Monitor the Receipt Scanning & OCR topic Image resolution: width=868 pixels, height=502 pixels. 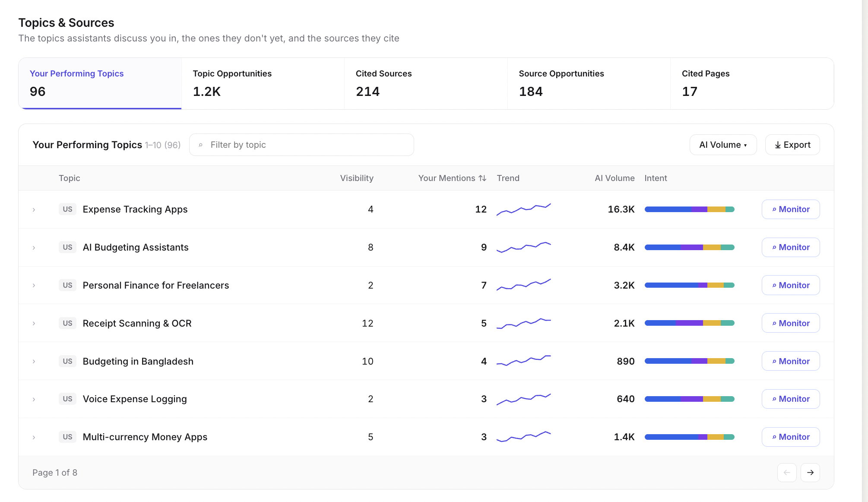click(791, 323)
